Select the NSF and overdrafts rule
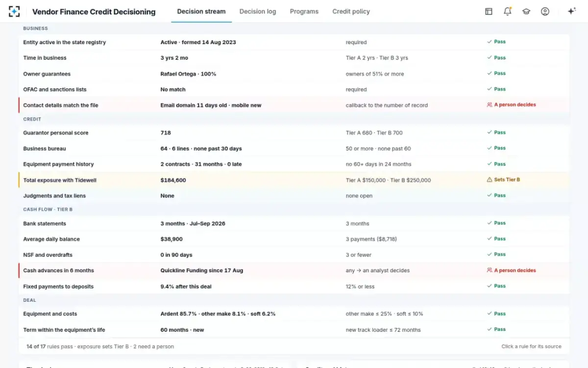This screenshot has height=368, width=588. [294, 255]
